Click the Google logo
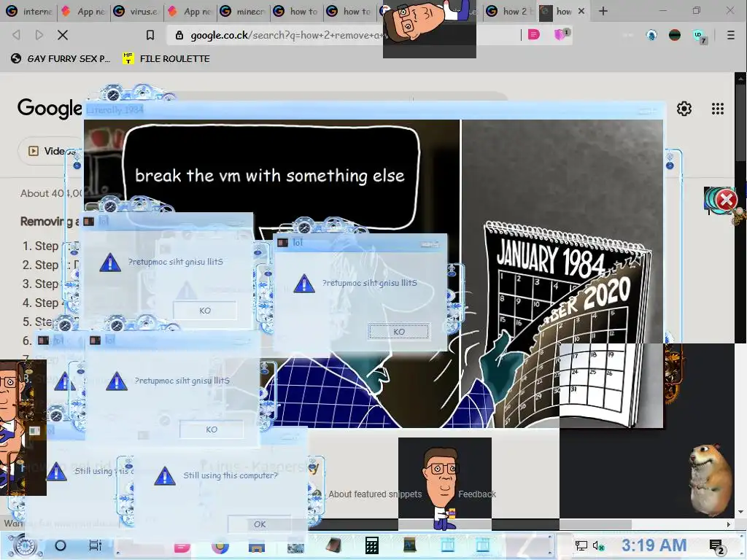This screenshot has width=747, height=560. point(50,108)
